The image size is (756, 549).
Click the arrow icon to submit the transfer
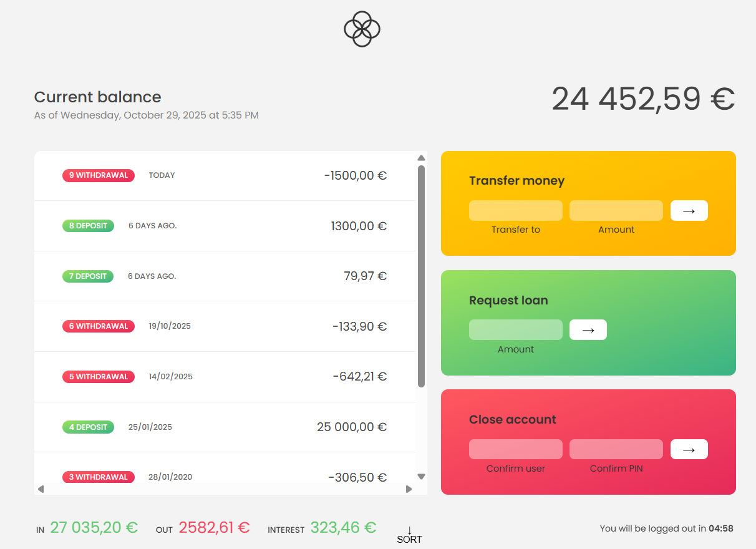coord(689,210)
